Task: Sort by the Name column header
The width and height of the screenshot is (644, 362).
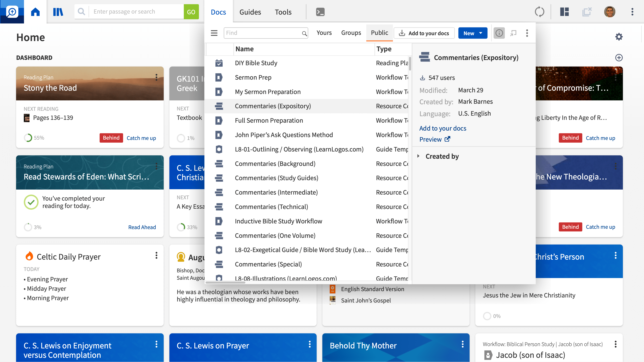Action: point(304,49)
